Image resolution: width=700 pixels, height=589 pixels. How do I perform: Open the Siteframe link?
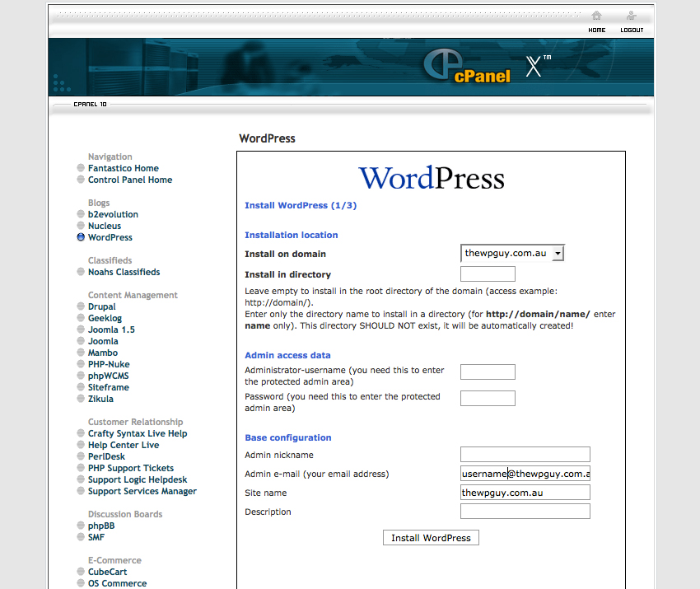tap(109, 388)
